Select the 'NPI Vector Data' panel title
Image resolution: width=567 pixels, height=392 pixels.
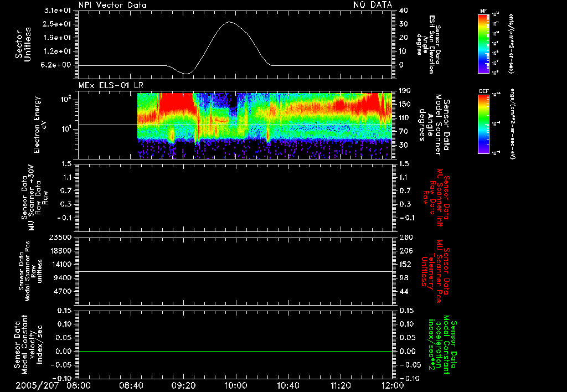point(112,4)
